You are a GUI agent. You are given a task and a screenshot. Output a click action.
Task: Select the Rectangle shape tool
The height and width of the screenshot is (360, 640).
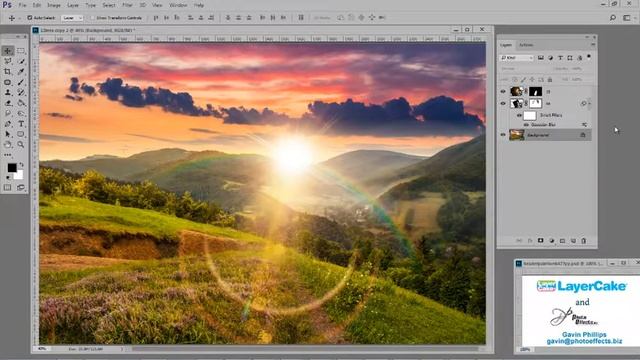click(21, 134)
